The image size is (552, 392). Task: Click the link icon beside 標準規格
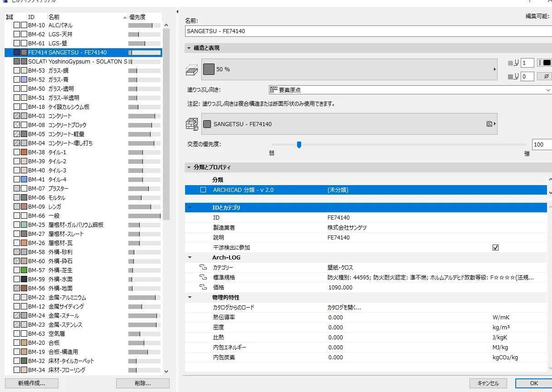[202, 278]
